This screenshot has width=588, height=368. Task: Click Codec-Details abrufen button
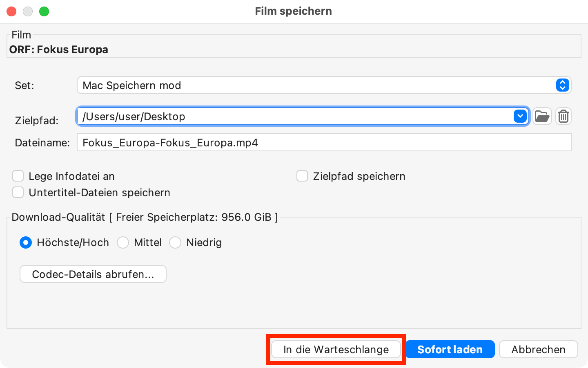tap(93, 274)
